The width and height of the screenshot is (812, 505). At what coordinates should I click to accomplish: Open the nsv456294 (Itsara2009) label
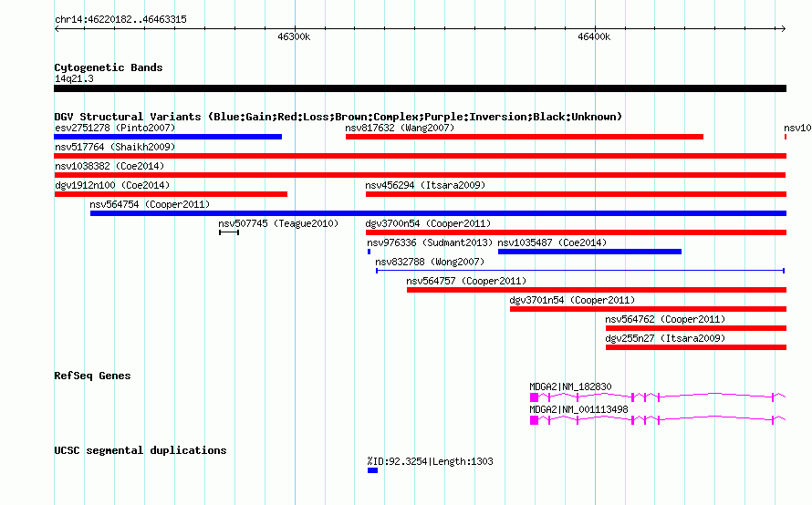click(x=425, y=185)
